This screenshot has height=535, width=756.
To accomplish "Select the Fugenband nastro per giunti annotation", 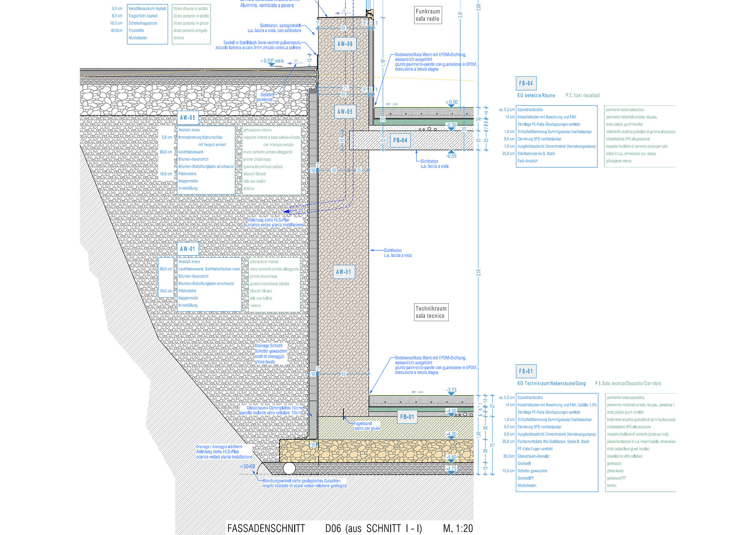I will pos(366,426).
